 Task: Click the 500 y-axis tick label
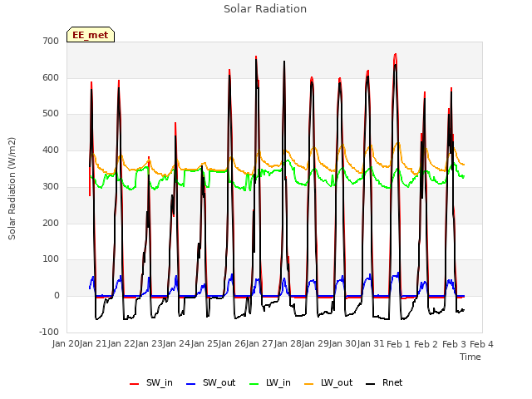click(51, 114)
